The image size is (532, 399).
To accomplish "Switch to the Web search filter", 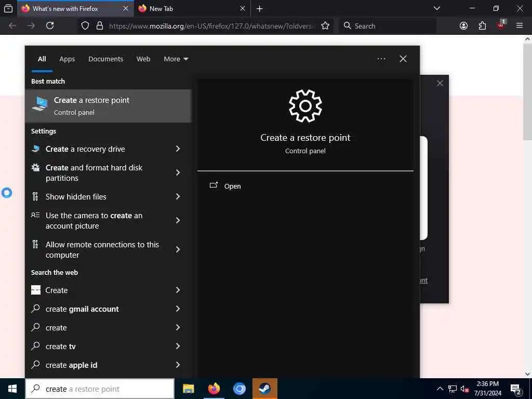I will [143, 59].
